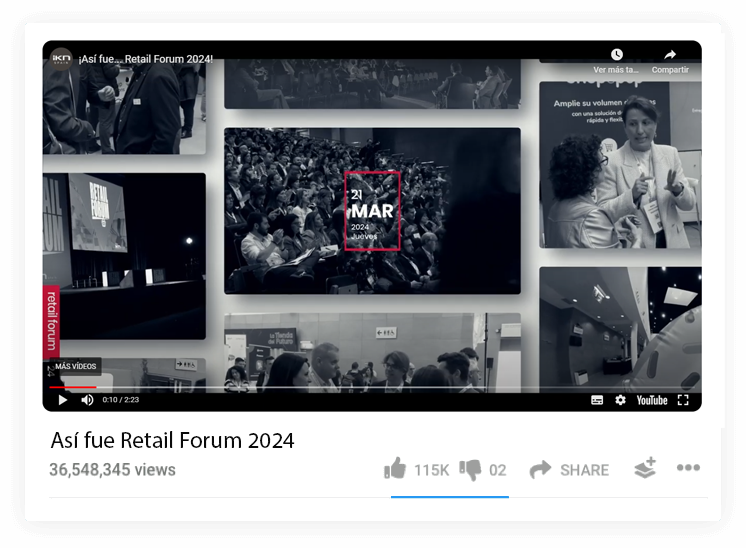Click the '21 MAR 2024' date box in the video
The image size is (746, 548).
[372, 211]
